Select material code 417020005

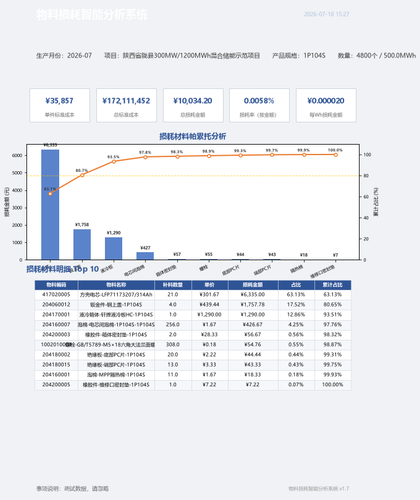click(x=56, y=295)
